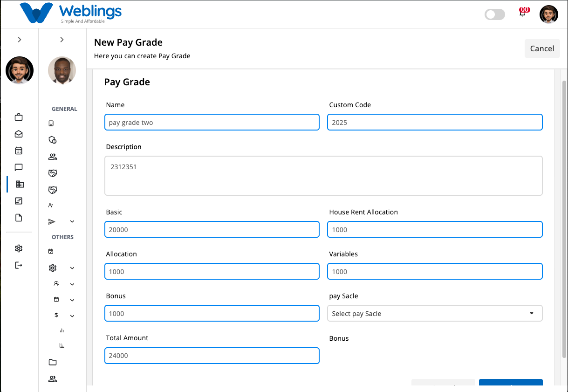
Task: Select the highlighted company building icon
Action: pyautogui.click(x=20, y=184)
